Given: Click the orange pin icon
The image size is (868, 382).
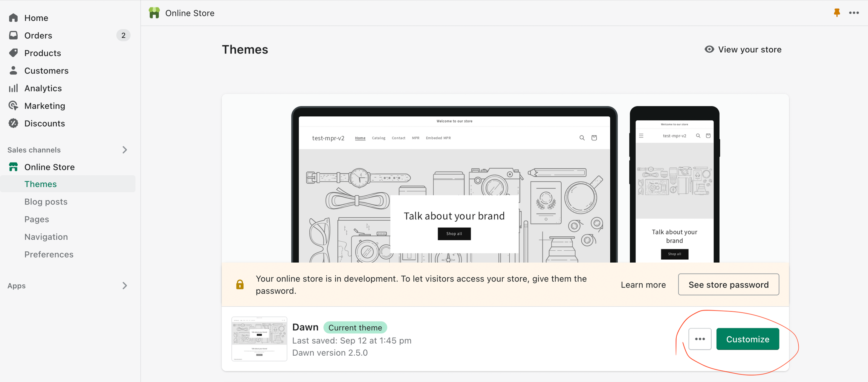Looking at the screenshot, I should point(837,13).
